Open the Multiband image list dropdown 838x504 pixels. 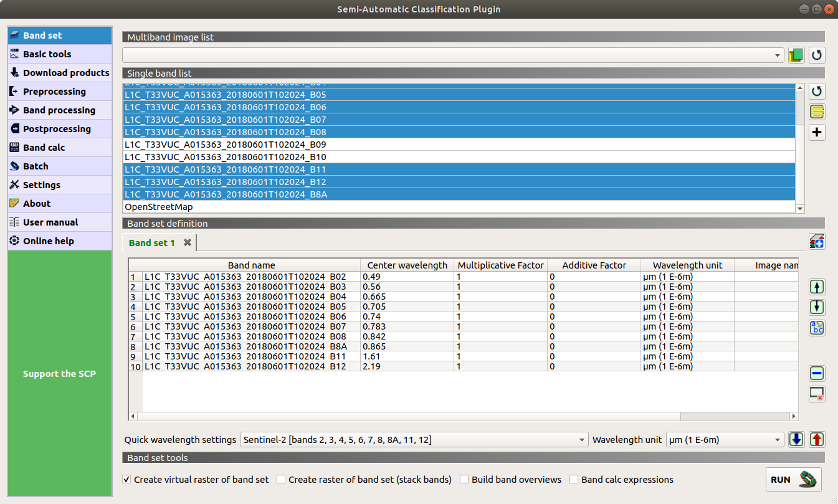coord(453,55)
